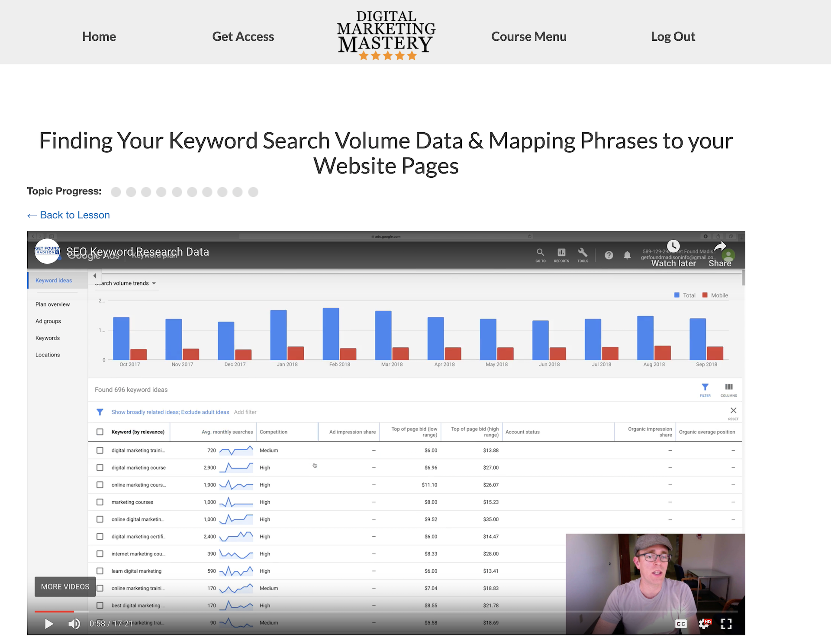Open the Course Menu
The height and width of the screenshot is (644, 831).
pyautogui.click(x=529, y=36)
